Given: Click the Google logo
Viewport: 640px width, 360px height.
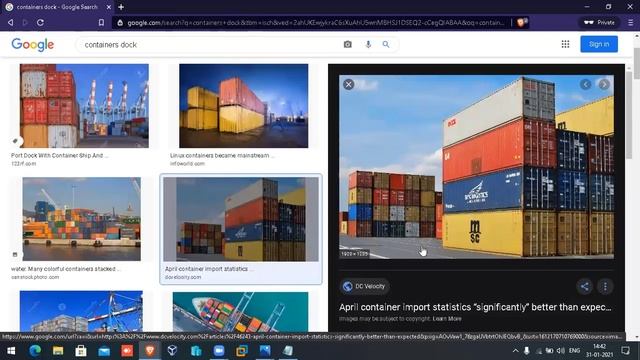Looking at the screenshot, I should click(x=33, y=44).
